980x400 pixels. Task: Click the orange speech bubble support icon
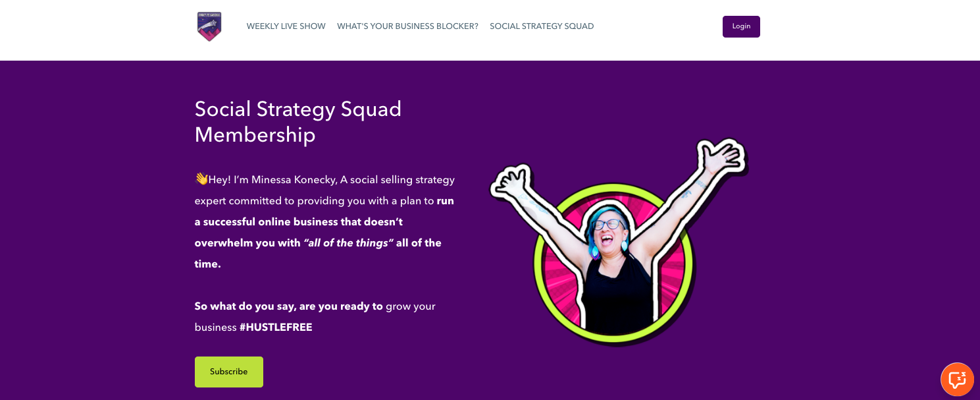coord(957,380)
